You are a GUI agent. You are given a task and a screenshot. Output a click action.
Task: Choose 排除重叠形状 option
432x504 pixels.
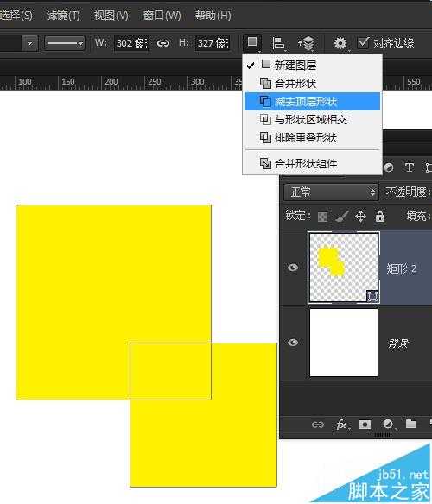(312, 137)
